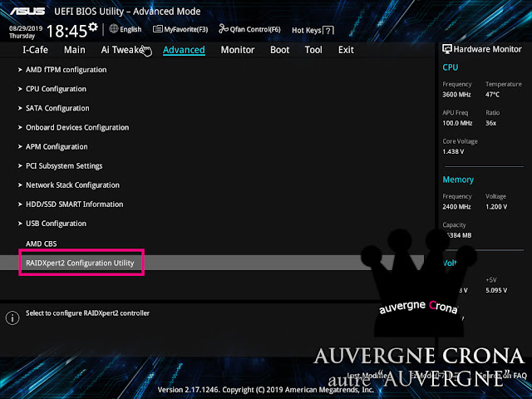
Task: Expand arrow for AMD fTPM configuration
Action: [20, 70]
